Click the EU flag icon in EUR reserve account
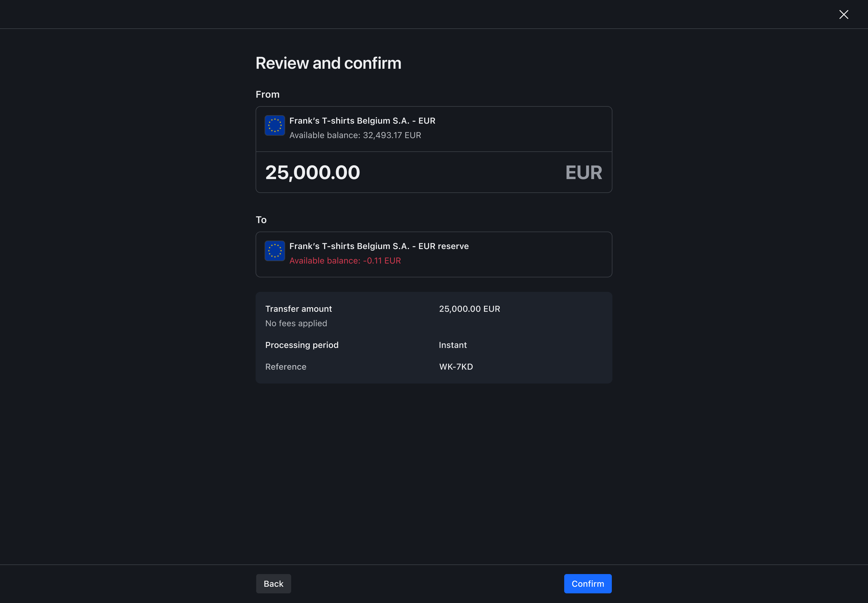The height and width of the screenshot is (603, 868). tap(275, 251)
